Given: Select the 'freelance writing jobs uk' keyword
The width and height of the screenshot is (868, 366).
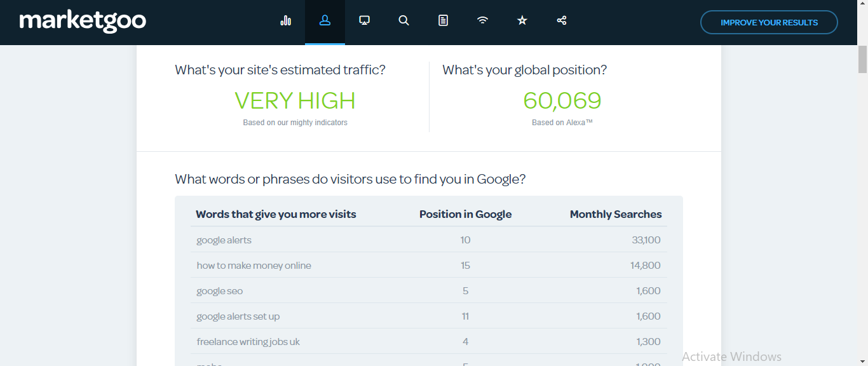Looking at the screenshot, I should click(248, 342).
